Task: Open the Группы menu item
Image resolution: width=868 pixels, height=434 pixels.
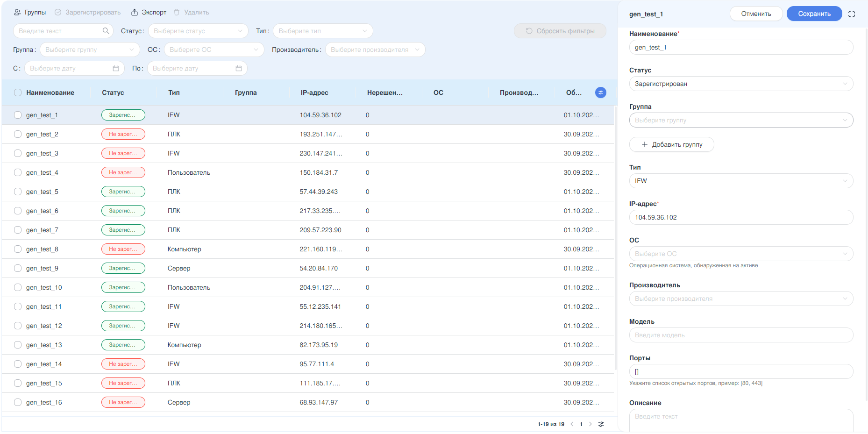Action: click(30, 12)
